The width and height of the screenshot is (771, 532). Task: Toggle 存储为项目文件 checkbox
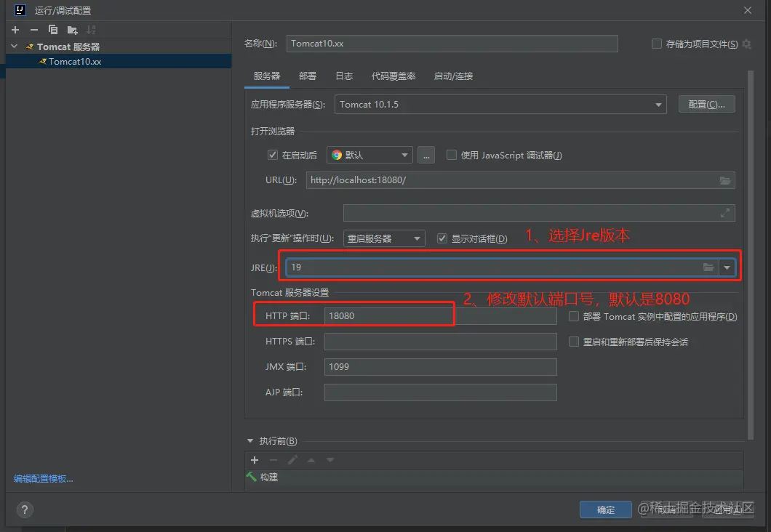click(x=656, y=44)
